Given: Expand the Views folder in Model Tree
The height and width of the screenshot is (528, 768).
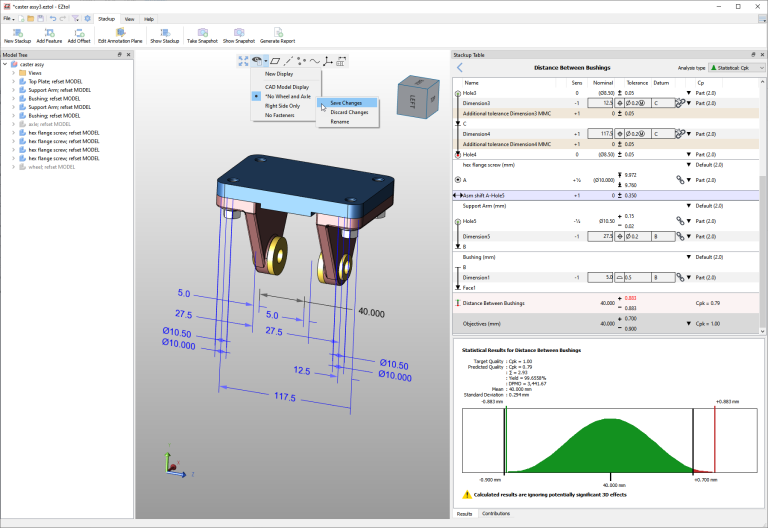Looking at the screenshot, I should [13, 73].
